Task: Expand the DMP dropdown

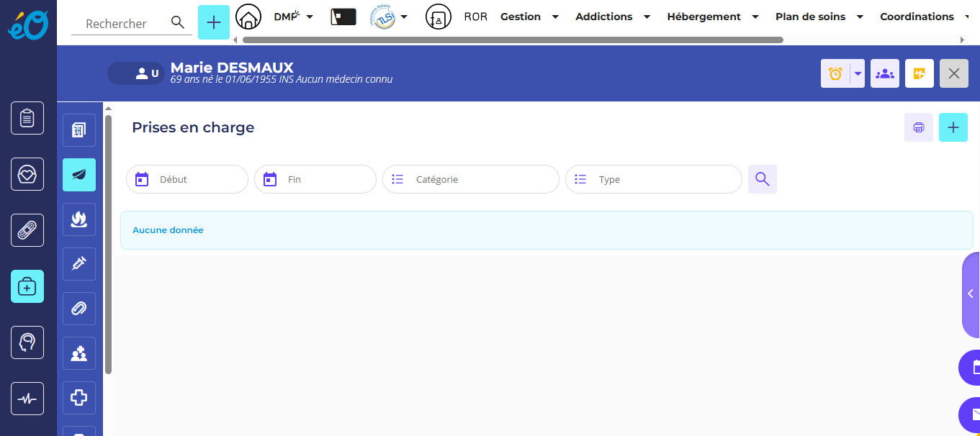Action: pos(293,17)
